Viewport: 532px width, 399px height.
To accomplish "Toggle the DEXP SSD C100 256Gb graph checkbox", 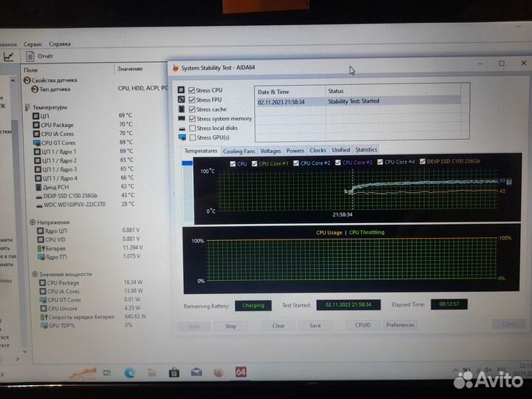I will pos(423,162).
